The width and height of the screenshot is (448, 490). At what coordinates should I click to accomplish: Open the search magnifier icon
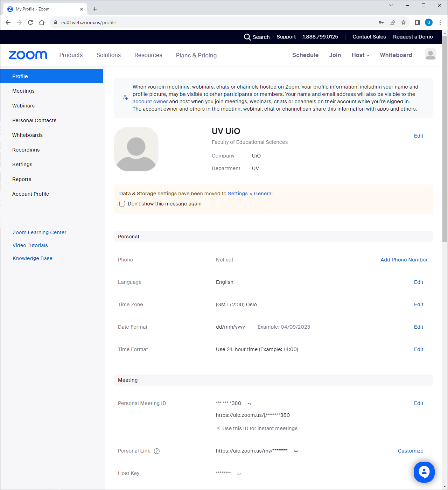coord(247,37)
